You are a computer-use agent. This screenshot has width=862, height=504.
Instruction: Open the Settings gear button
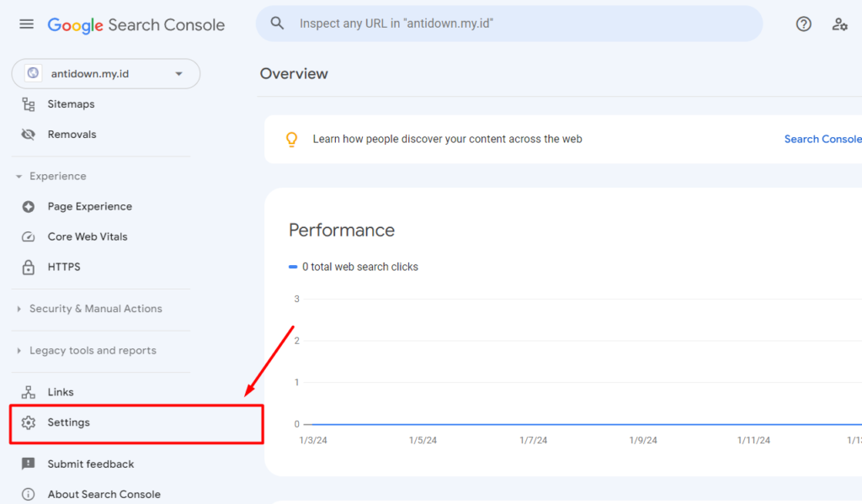[x=28, y=422]
